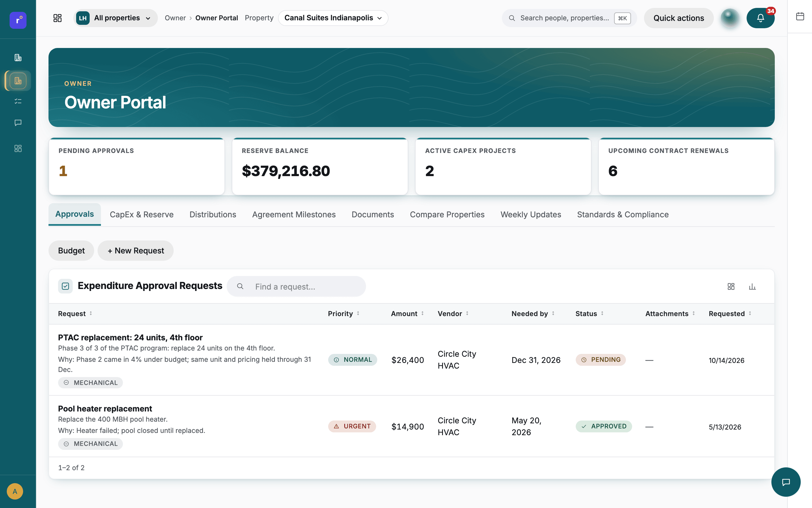Sort by the Needed by column
812x508 pixels.
pyautogui.click(x=533, y=314)
